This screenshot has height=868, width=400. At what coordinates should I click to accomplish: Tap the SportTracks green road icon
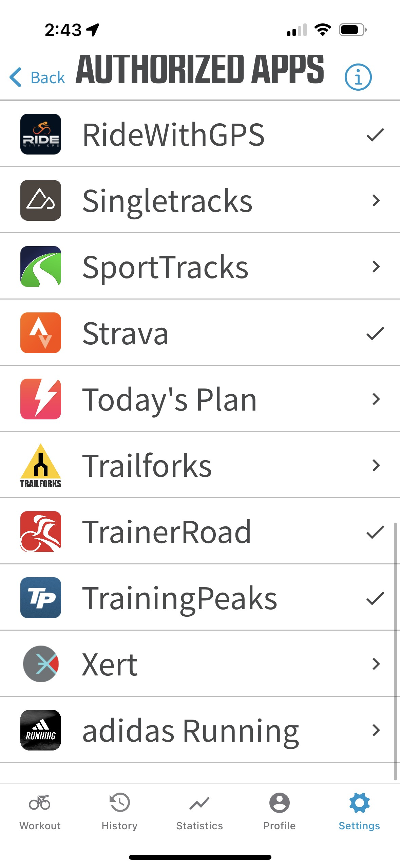coord(41,267)
